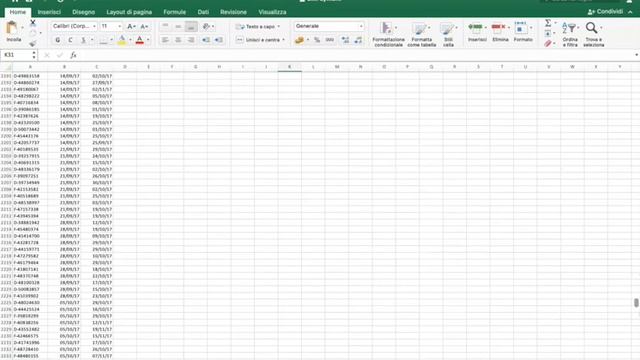Decrease decimal places
This screenshot has width=640, height=360.
[x=358, y=40]
